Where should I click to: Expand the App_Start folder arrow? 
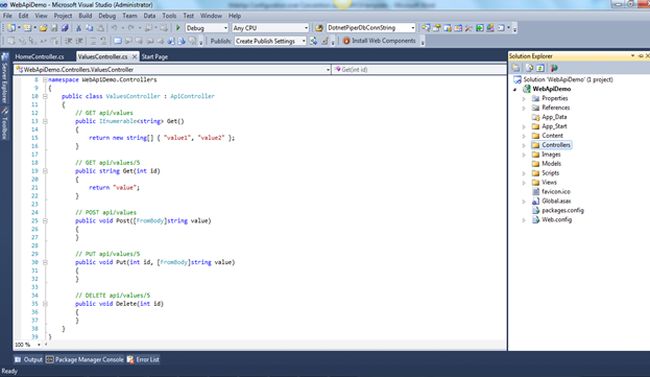(524, 126)
